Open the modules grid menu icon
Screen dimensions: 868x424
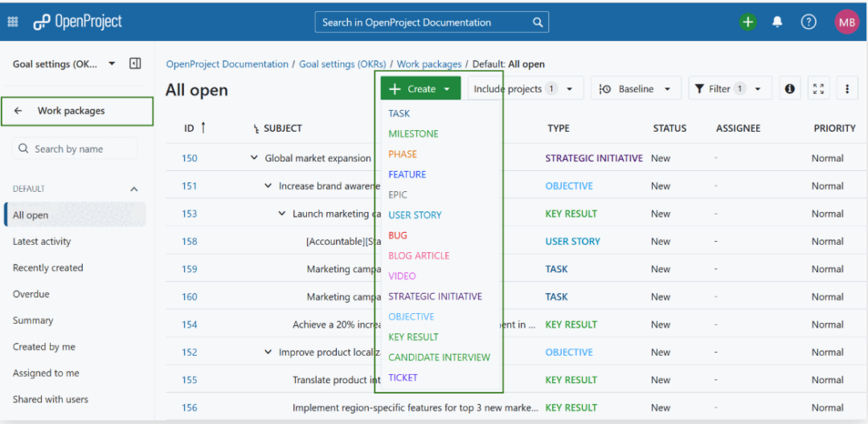coord(13,22)
